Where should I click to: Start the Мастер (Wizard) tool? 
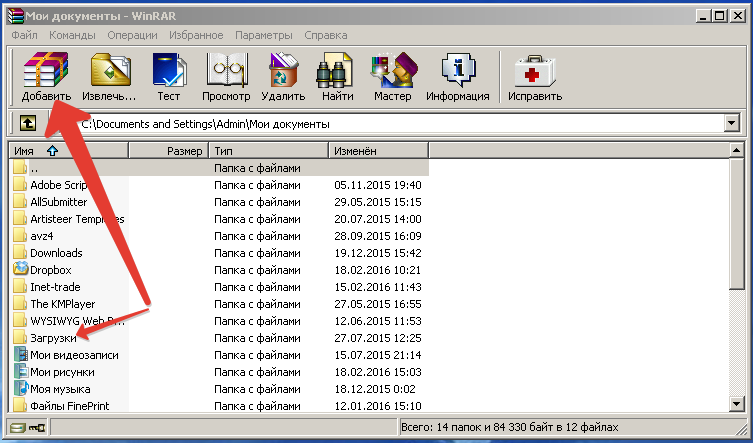[x=392, y=74]
